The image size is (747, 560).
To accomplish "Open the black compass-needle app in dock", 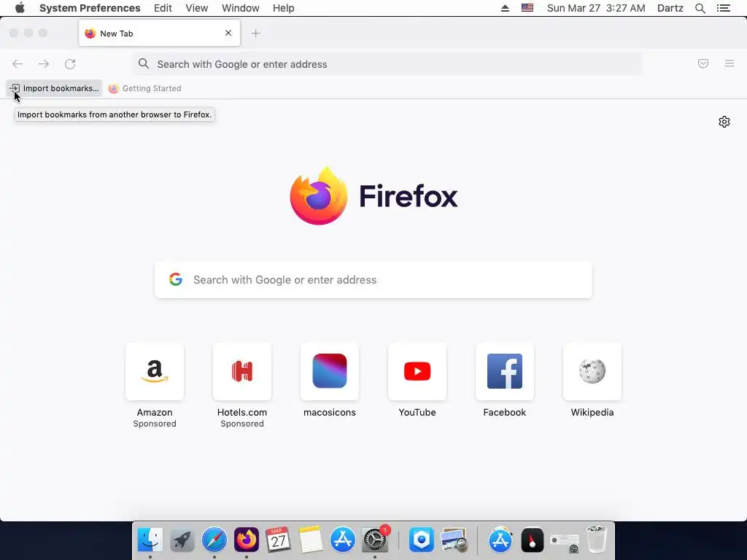I will point(532,540).
